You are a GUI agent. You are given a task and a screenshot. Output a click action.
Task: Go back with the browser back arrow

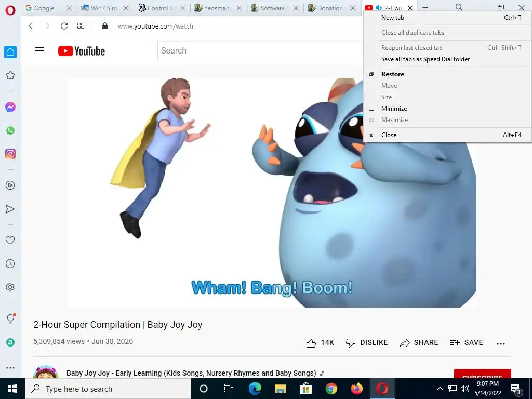(31, 26)
